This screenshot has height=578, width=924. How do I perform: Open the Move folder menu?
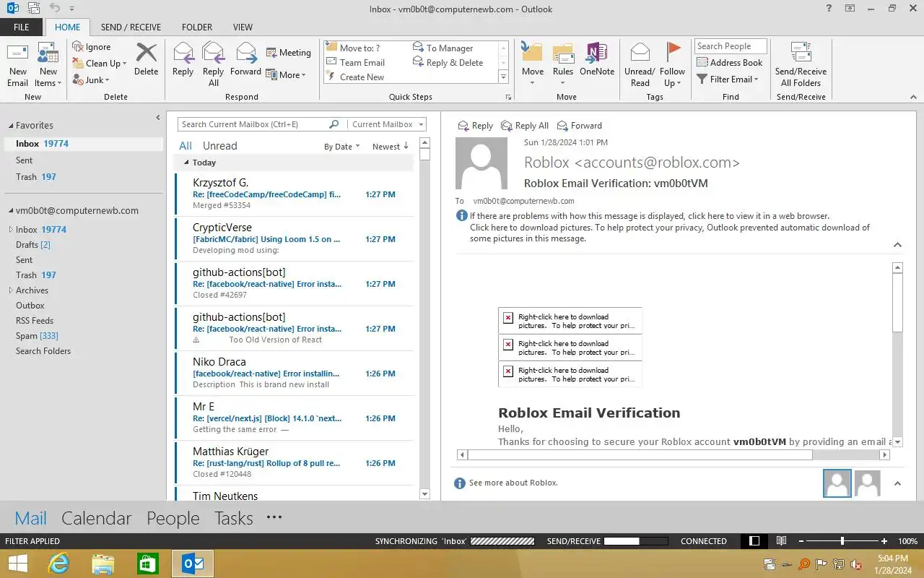click(533, 65)
